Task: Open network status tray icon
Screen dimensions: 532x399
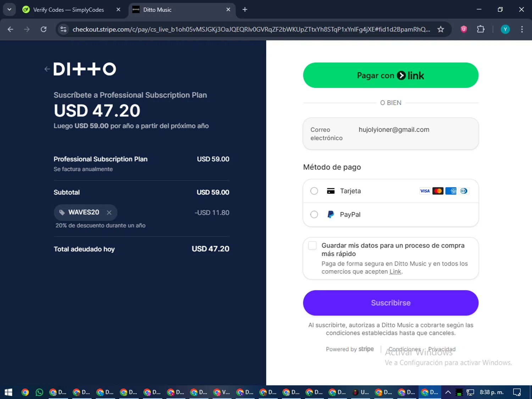Action: 470,392
